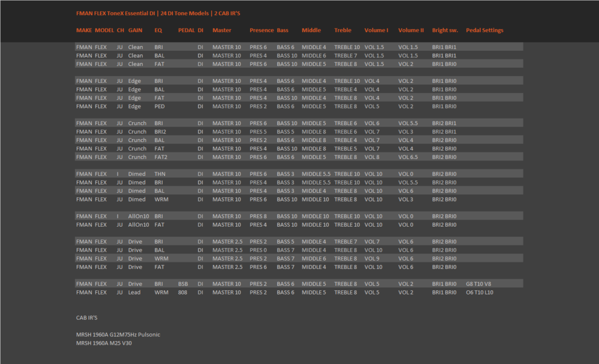This screenshot has width=599, height=364.
Task: Click MASTER 2.5 in the Drive WRM row
Action: click(x=228, y=259)
